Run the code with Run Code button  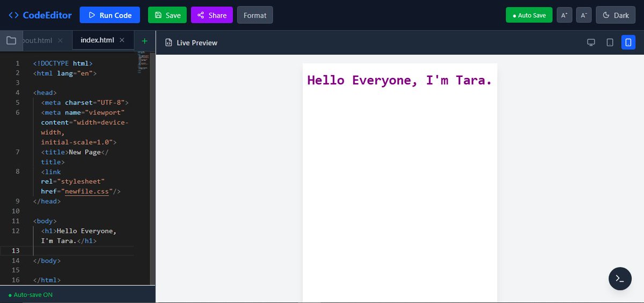(x=110, y=15)
